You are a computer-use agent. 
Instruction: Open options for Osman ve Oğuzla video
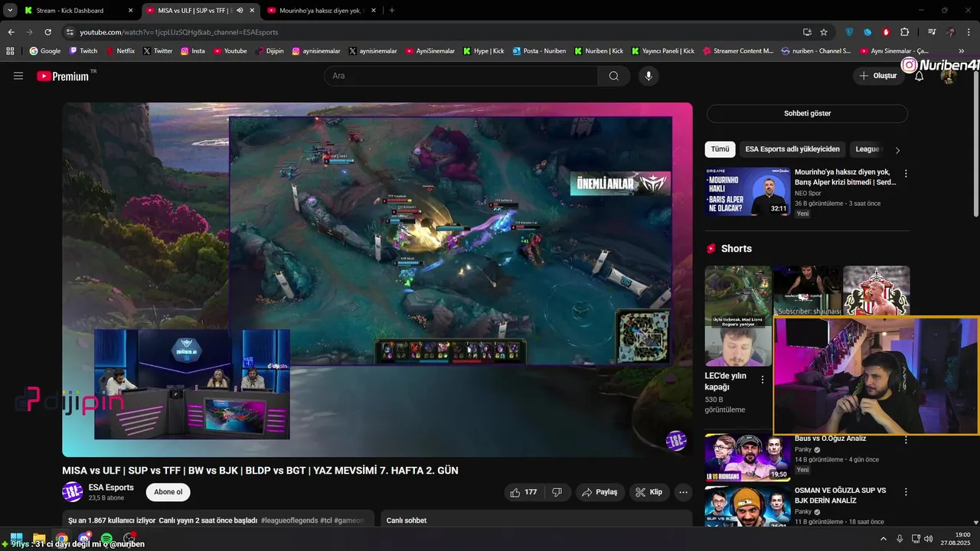(x=906, y=491)
